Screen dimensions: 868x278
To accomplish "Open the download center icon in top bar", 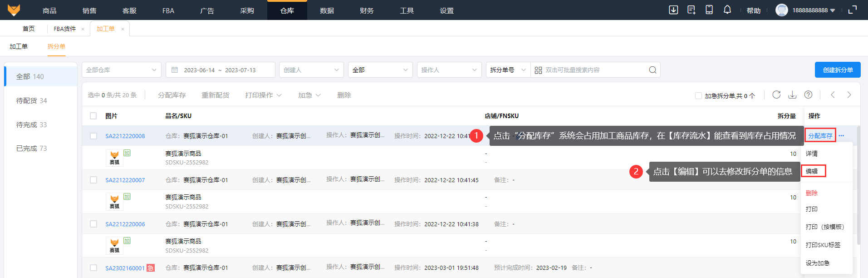I will [x=673, y=10].
